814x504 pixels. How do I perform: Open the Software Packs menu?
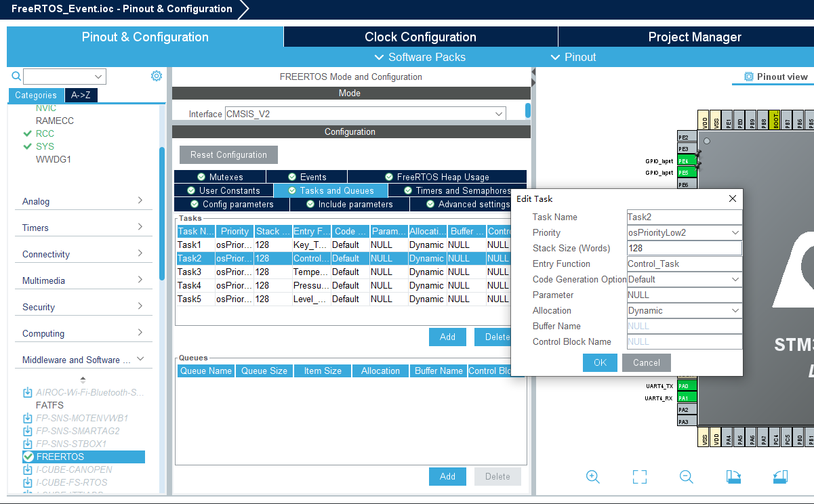pos(420,57)
